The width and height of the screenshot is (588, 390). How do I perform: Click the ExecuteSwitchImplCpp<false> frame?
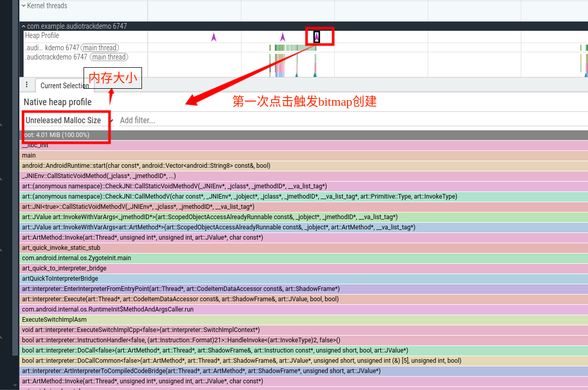(304, 329)
